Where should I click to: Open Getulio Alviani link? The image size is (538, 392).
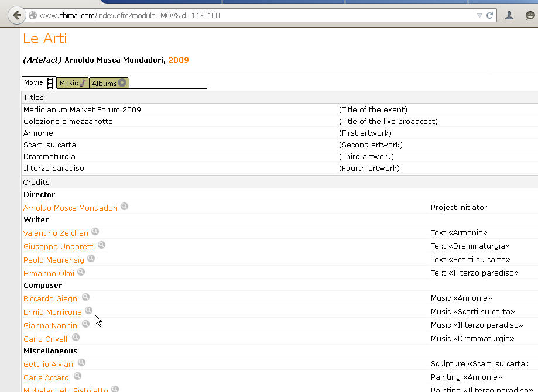(x=49, y=365)
